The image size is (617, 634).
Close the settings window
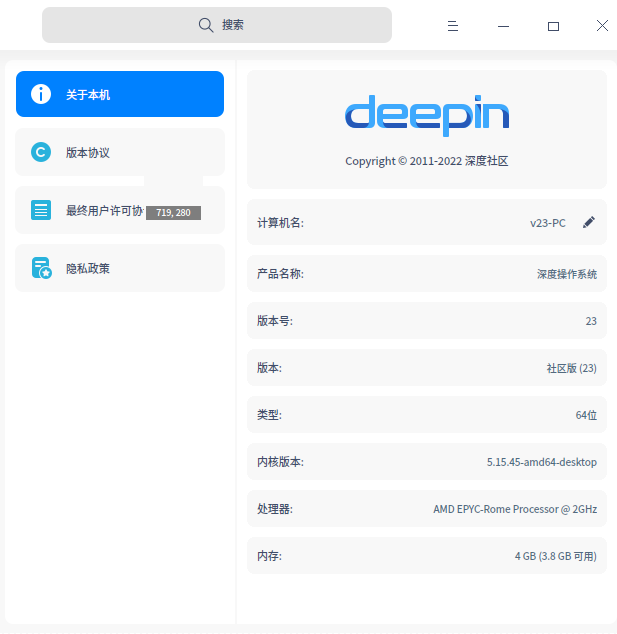point(602,26)
